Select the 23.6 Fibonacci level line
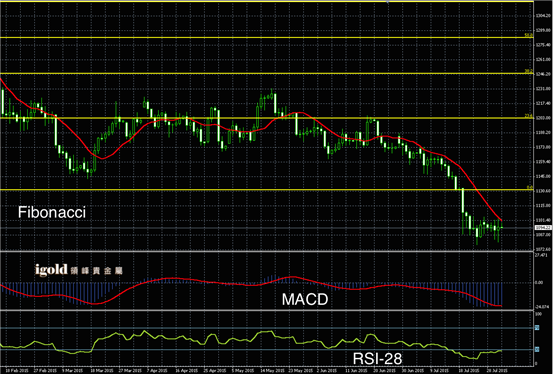The width and height of the screenshot is (553, 374). click(266, 118)
